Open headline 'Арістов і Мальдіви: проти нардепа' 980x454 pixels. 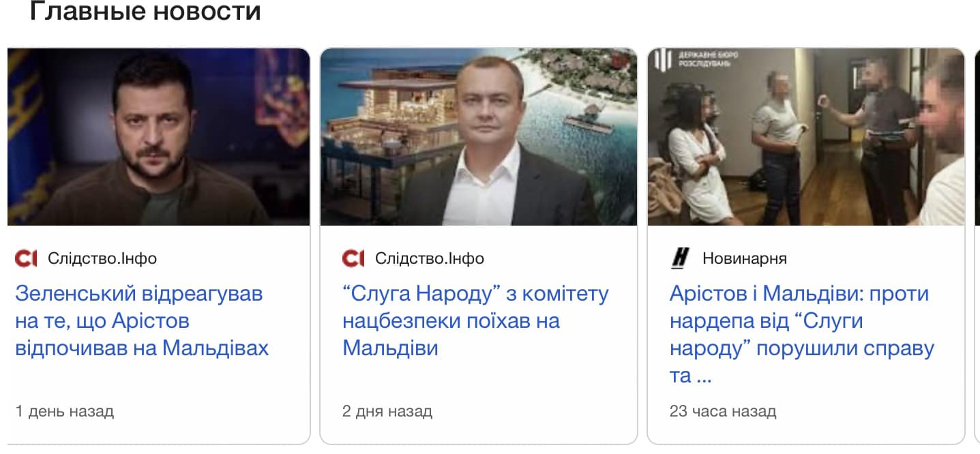802,335
